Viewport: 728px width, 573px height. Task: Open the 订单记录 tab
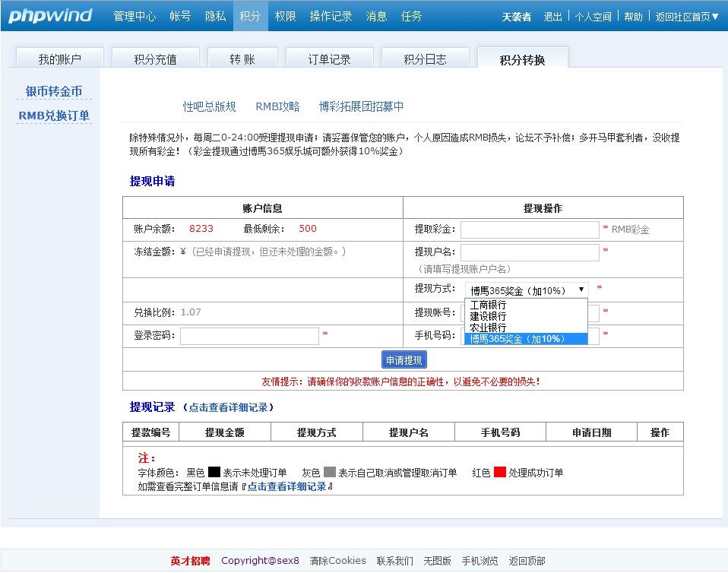point(329,59)
